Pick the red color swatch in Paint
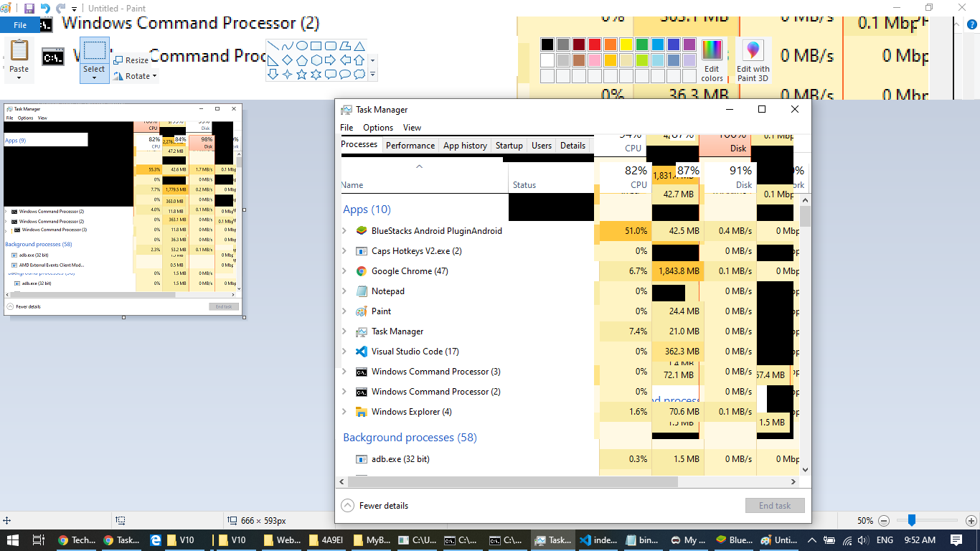 [x=594, y=44]
